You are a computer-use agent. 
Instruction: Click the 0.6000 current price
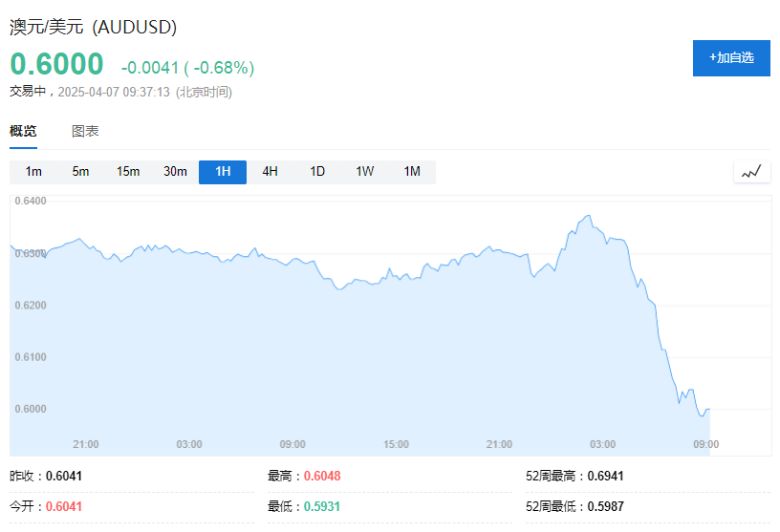pyautogui.click(x=56, y=65)
